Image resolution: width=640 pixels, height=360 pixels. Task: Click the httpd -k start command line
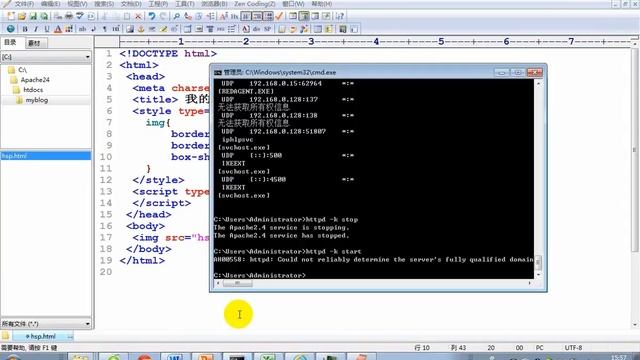(287, 251)
